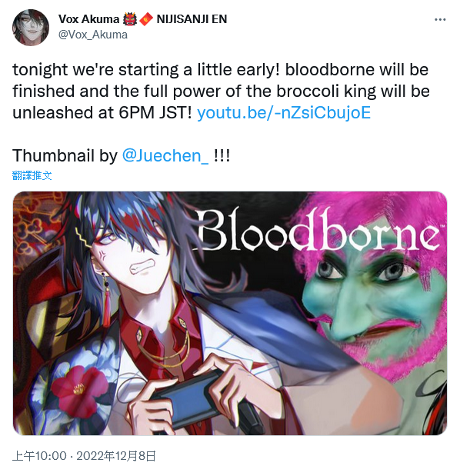This screenshot has height=476, width=460.
Task: Click the red envelope emoji beside name
Action: (x=146, y=19)
